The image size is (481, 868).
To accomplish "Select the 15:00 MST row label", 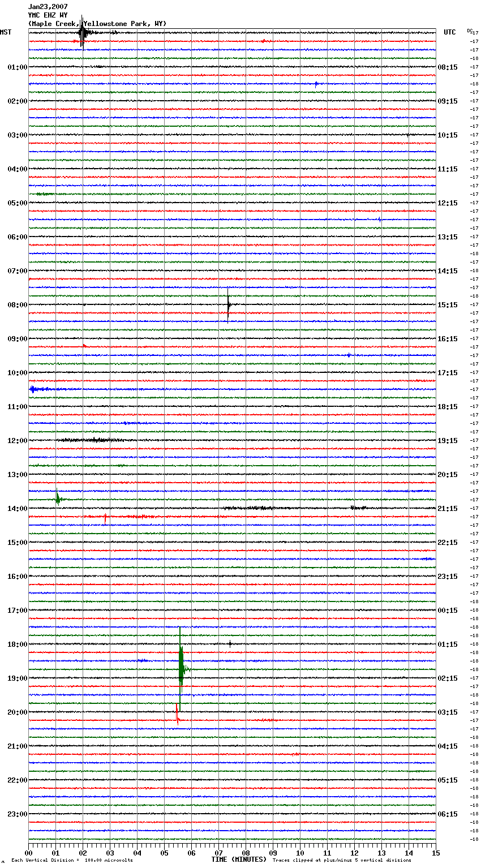I will tap(17, 543).
